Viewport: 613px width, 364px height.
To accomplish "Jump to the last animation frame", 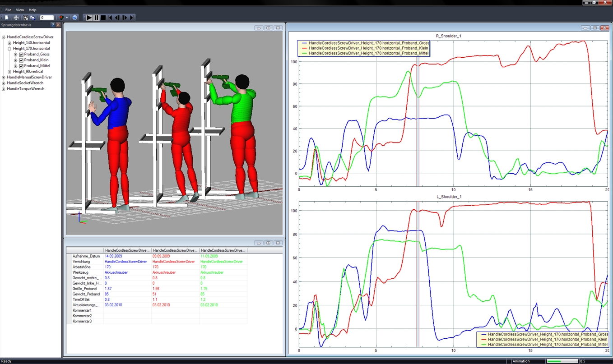I will point(132,18).
